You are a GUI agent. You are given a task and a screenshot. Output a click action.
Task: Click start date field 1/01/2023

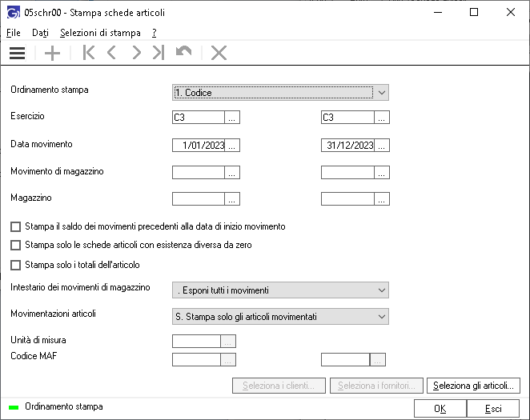tap(199, 145)
